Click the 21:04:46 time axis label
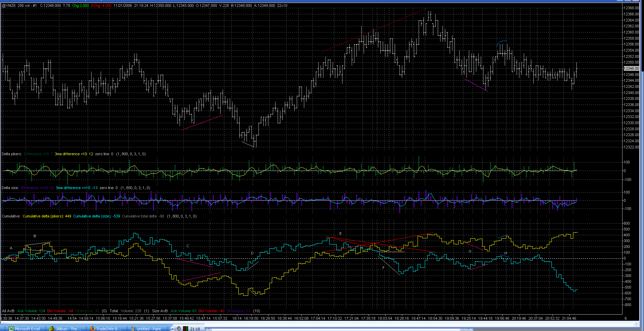 (569, 318)
